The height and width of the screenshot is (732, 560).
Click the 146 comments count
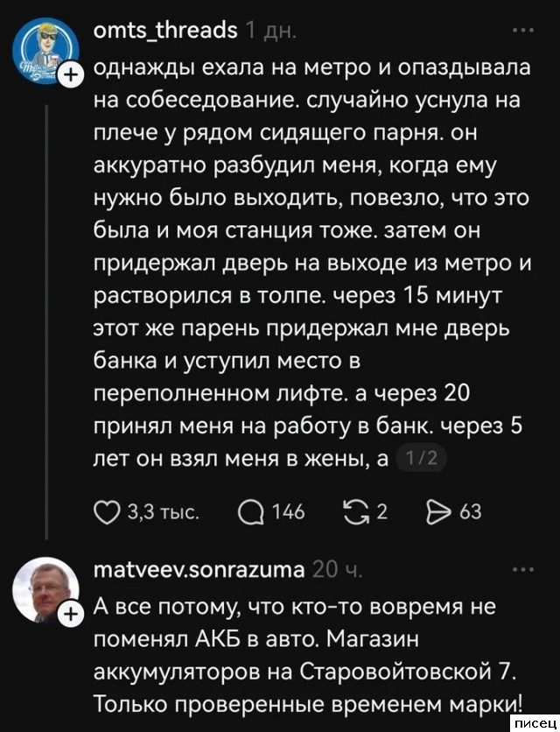point(288,511)
